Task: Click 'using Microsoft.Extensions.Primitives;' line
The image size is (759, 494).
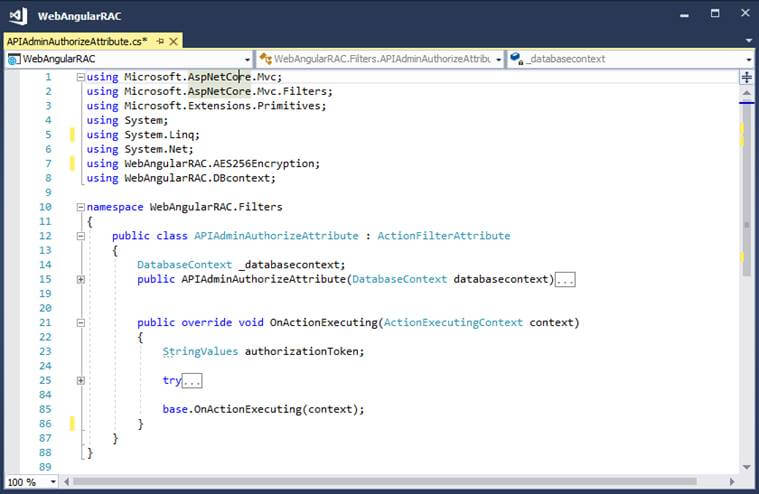Action: [x=206, y=106]
